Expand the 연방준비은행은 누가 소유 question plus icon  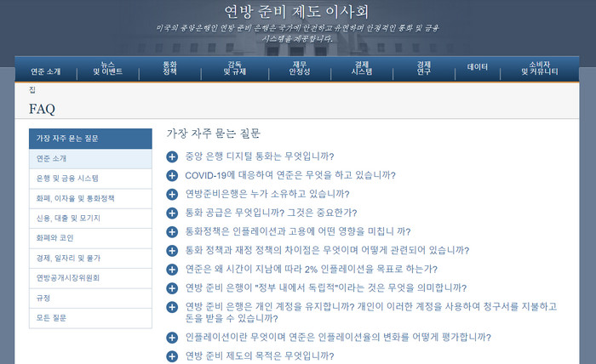point(172,194)
